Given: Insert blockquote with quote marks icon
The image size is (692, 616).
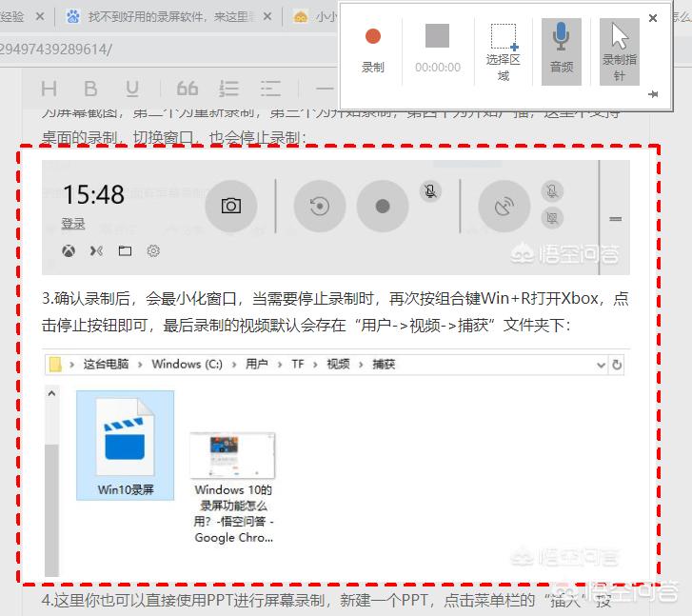Looking at the screenshot, I should pos(188,89).
